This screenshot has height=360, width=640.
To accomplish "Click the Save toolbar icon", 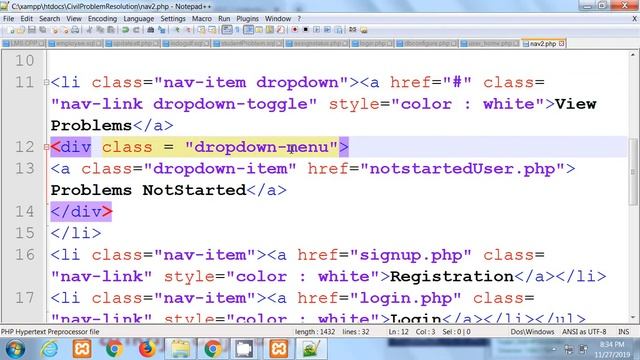I will 32,30.
